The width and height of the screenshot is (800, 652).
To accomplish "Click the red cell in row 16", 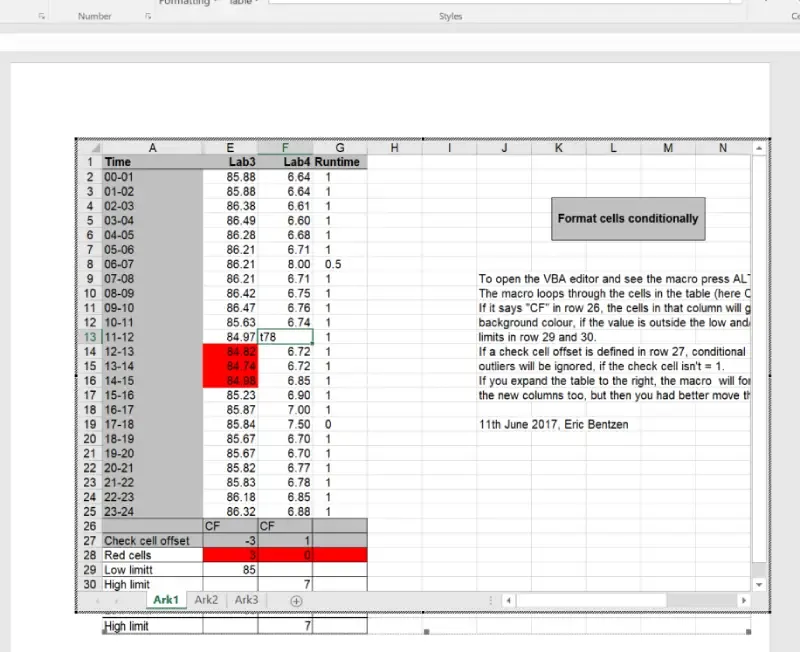I will [x=230, y=381].
